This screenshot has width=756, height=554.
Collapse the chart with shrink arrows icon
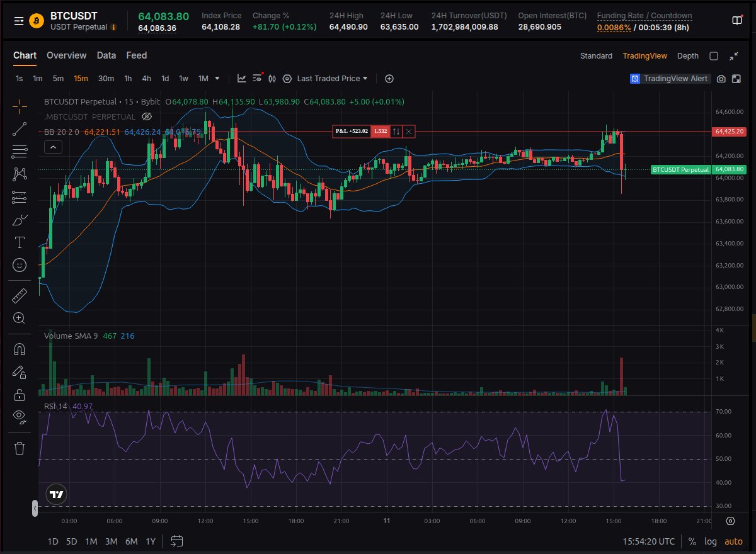734,56
